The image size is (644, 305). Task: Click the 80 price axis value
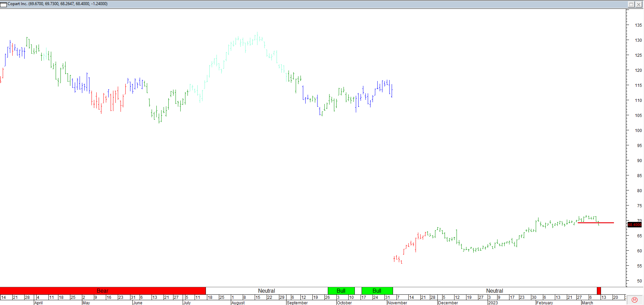tap(639, 191)
